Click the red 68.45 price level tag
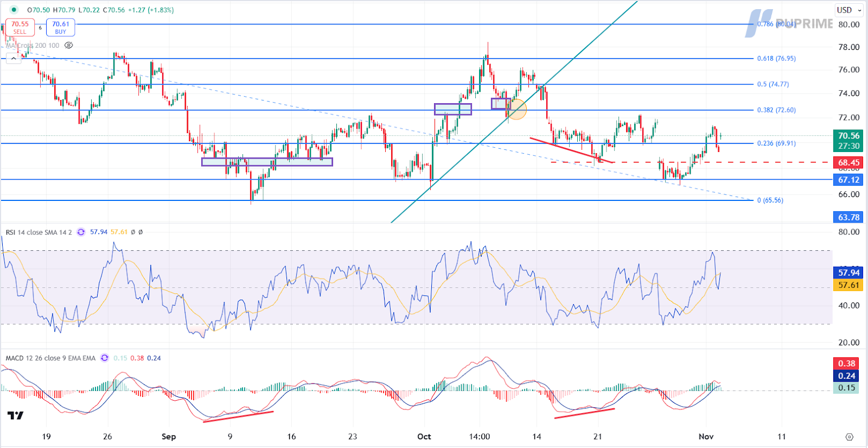Screen dimensions: 868x448 (x=848, y=162)
